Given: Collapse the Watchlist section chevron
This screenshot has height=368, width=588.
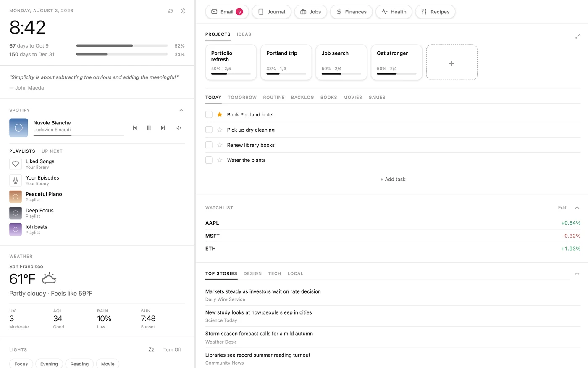Looking at the screenshot, I should click(x=577, y=208).
